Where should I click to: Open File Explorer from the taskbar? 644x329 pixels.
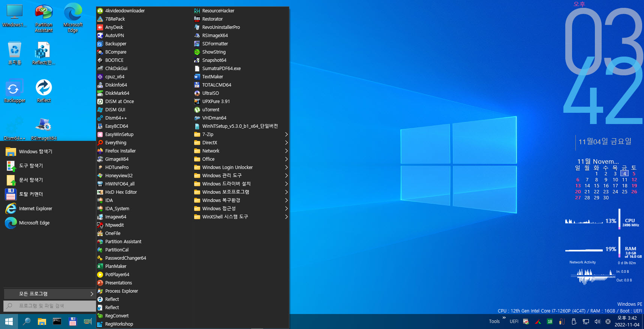click(42, 322)
